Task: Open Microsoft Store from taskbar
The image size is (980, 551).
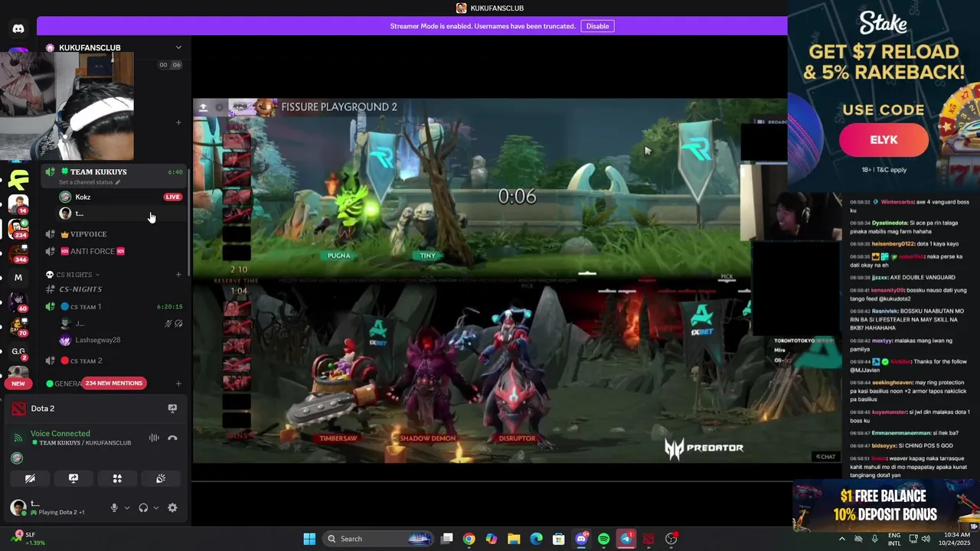Action: (x=559, y=539)
